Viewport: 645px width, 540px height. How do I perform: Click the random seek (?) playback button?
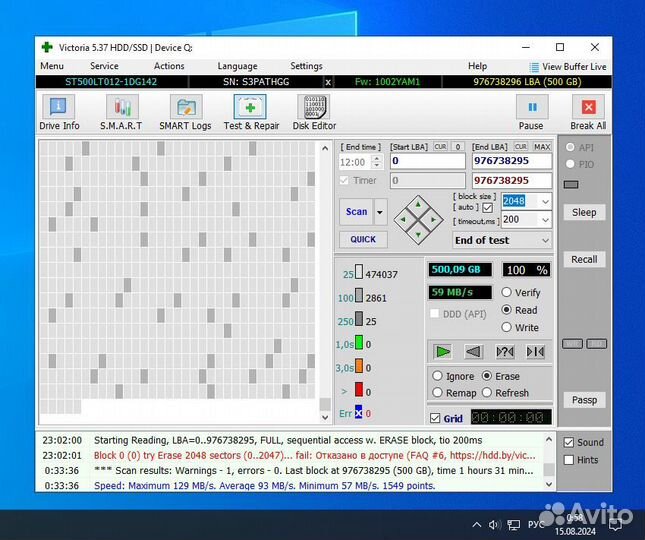[505, 352]
